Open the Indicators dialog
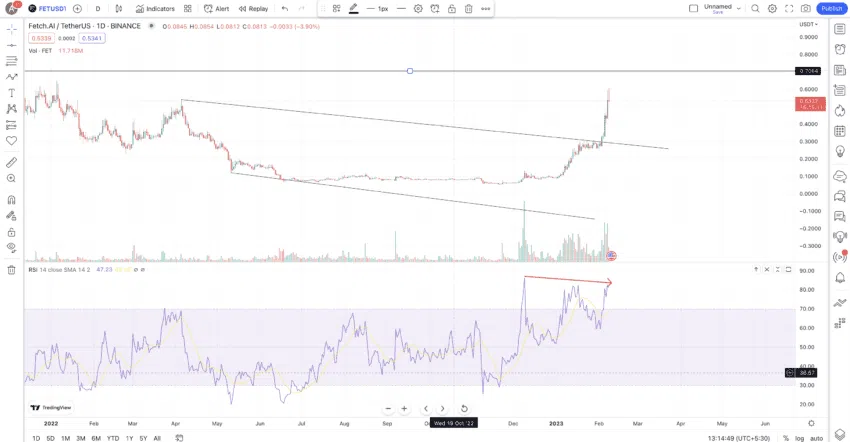Image resolution: width=850 pixels, height=442 pixels. click(155, 9)
